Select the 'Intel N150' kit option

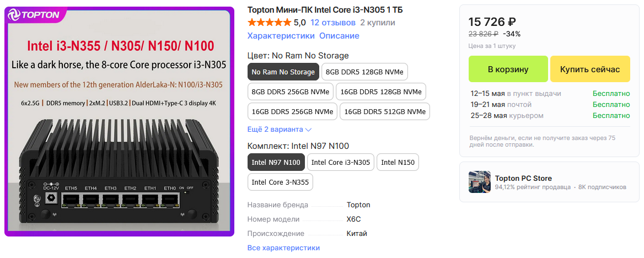(398, 162)
